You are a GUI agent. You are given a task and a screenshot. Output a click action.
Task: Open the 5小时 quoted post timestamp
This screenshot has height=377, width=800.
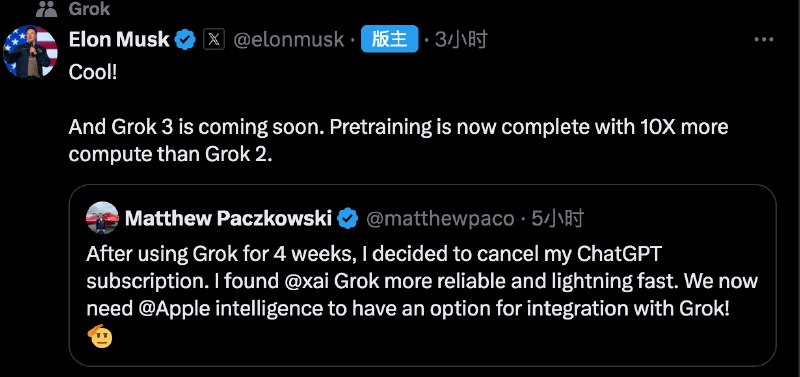pyautogui.click(x=558, y=218)
